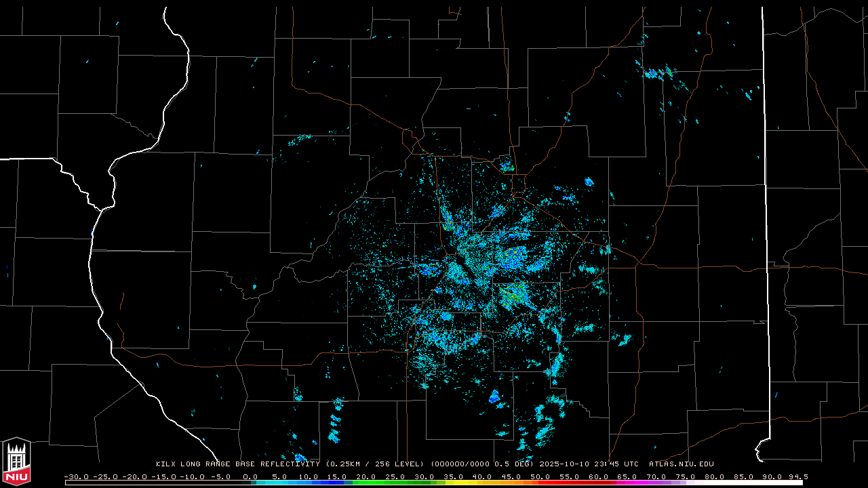
Task: Click the "(0.25KM / 256 LEVEL)" resolution text
Action: tap(375, 464)
